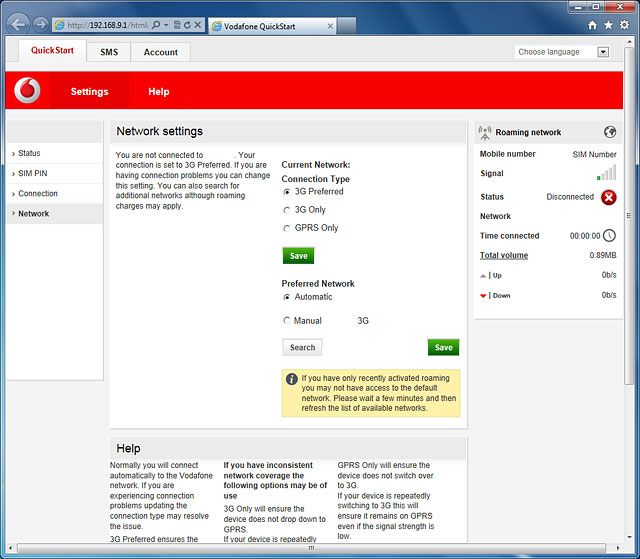Click the browser forward arrow button
The width and height of the screenshot is (640, 559).
coord(40,24)
